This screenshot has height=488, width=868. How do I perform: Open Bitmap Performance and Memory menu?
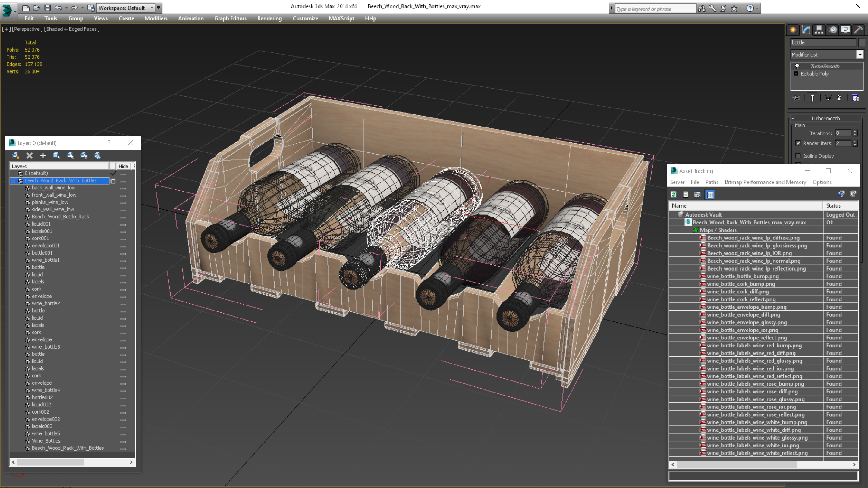click(765, 182)
